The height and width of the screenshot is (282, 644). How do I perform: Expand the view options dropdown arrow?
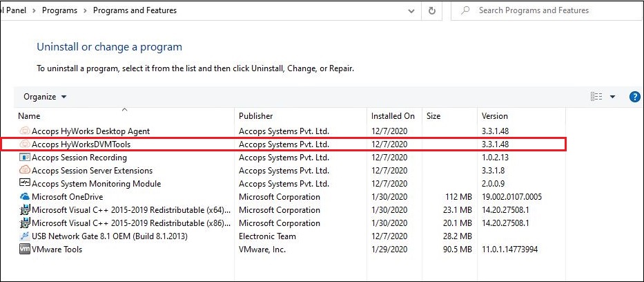pyautogui.click(x=612, y=97)
